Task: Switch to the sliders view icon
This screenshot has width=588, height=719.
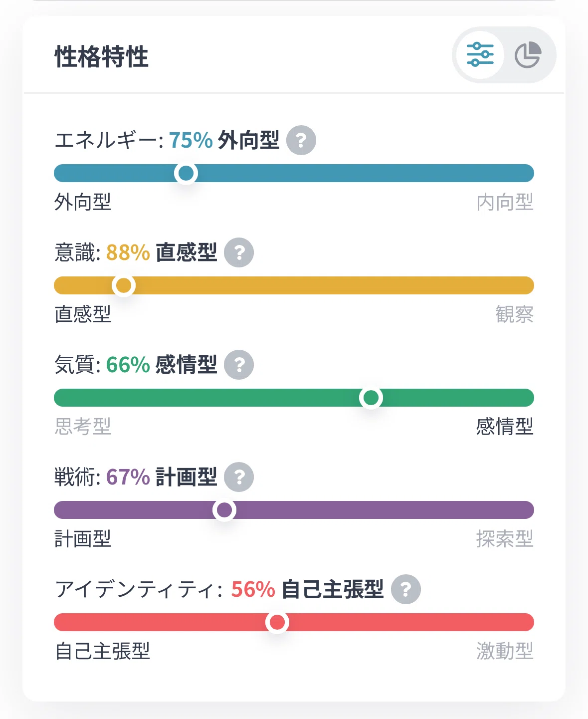Action: tap(480, 55)
